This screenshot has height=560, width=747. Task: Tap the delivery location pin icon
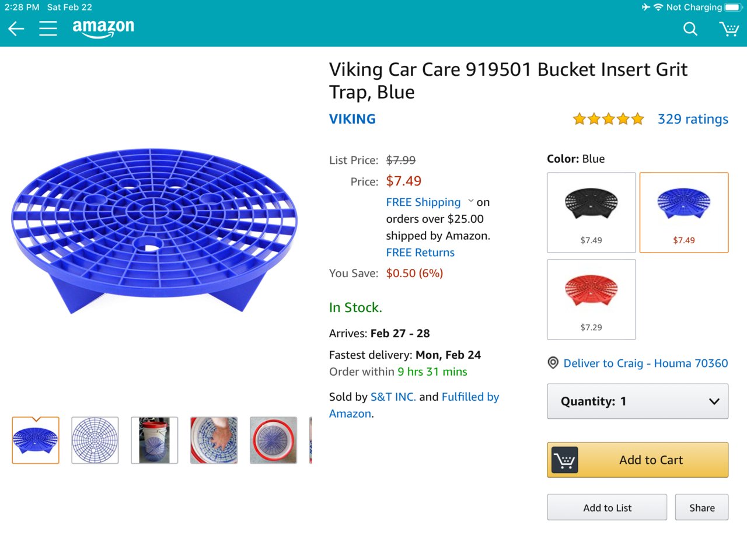pos(553,363)
